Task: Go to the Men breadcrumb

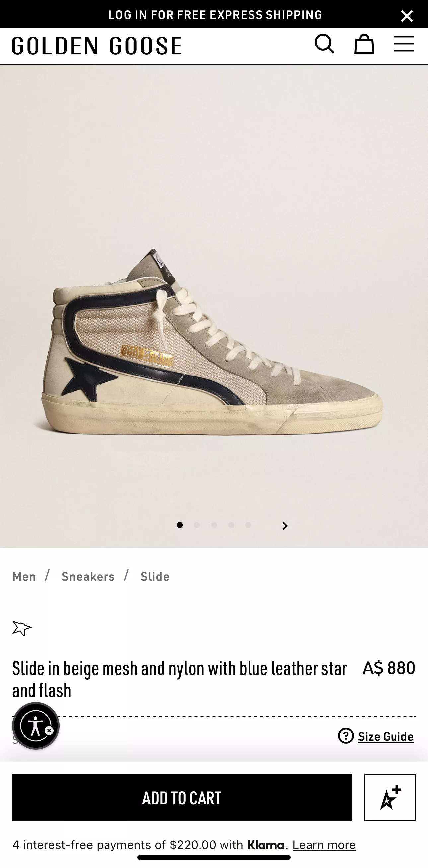Action: click(x=24, y=577)
